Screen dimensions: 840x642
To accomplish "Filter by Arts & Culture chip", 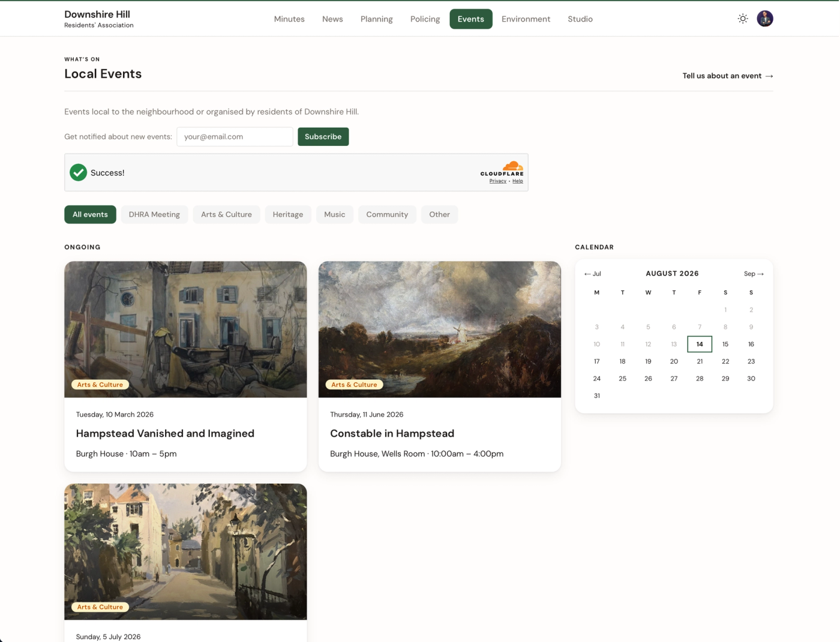I will [226, 214].
